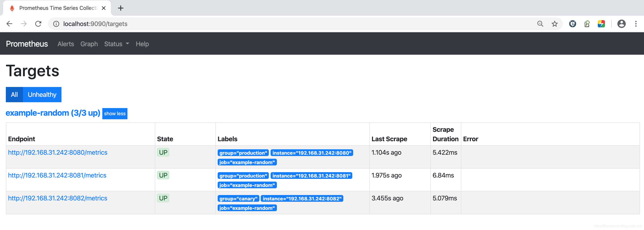
Task: Click the browser back arrow
Action: click(9, 24)
